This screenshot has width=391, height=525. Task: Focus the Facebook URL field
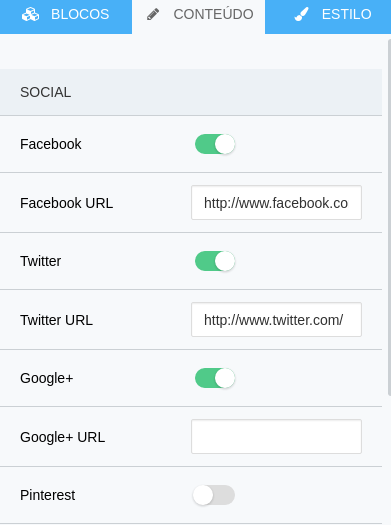pos(276,203)
